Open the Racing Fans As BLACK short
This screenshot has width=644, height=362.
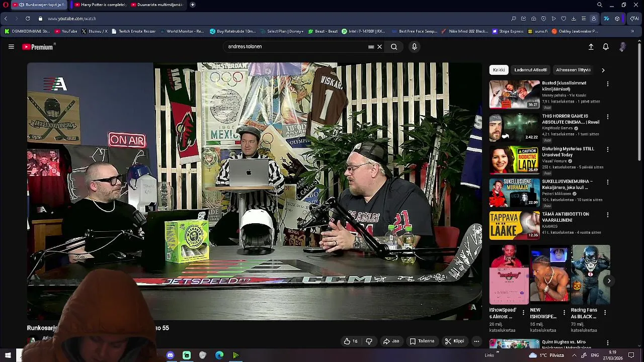(590, 275)
